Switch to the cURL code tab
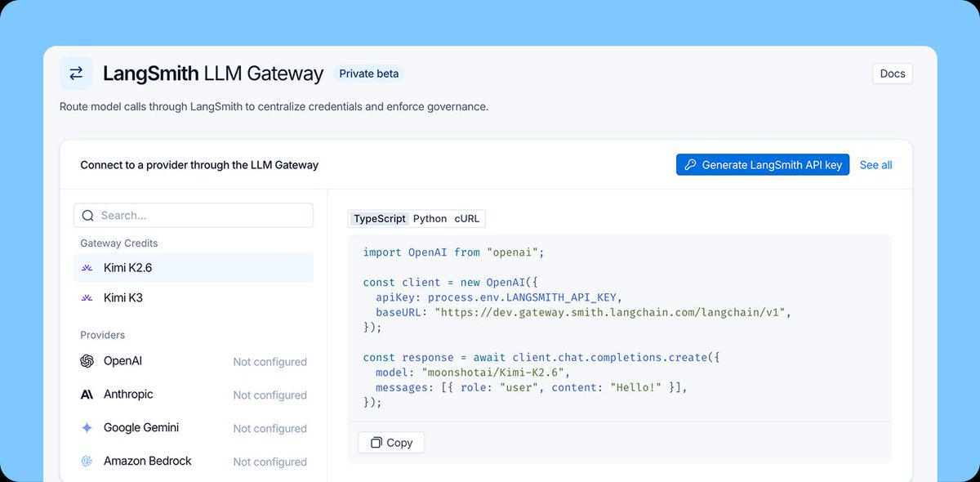Viewport: 980px width, 482px height. click(x=467, y=219)
